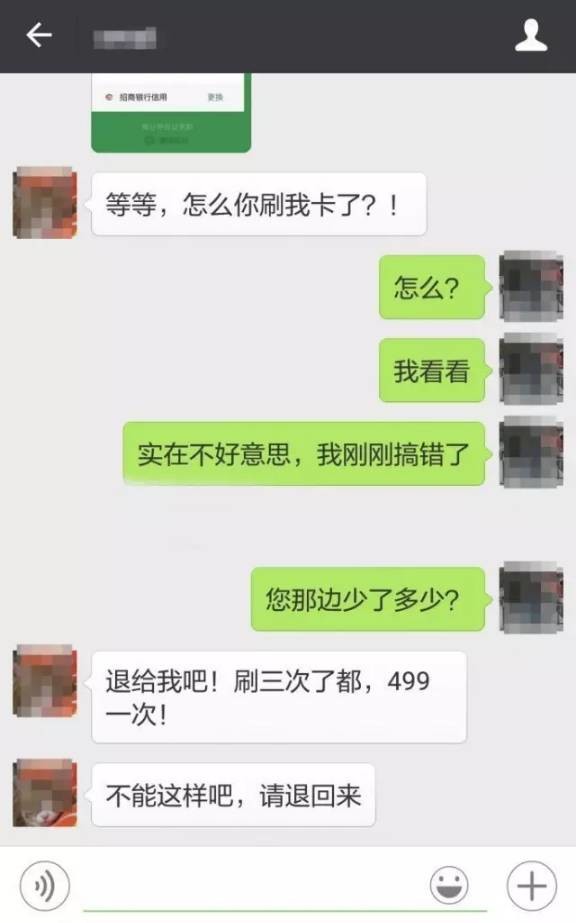Tap sender avatar next to 我看看 bubble
This screenshot has width=577, height=923.
click(x=532, y=369)
